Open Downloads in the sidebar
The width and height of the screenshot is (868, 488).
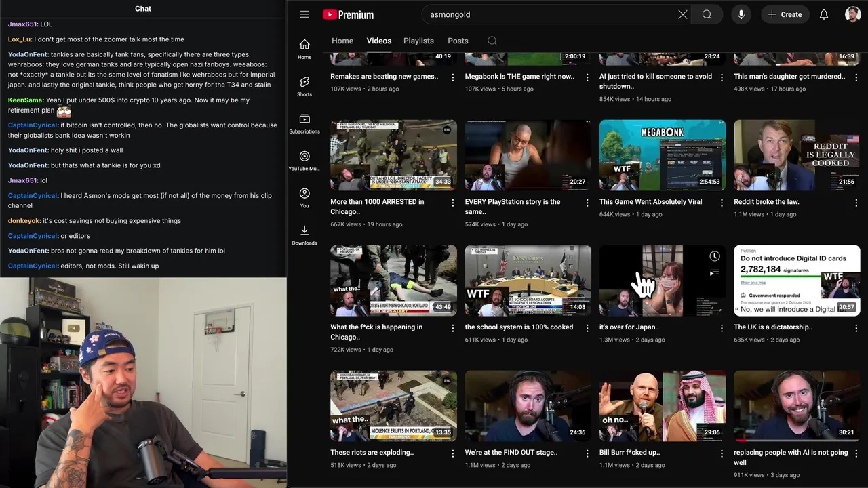(x=304, y=236)
